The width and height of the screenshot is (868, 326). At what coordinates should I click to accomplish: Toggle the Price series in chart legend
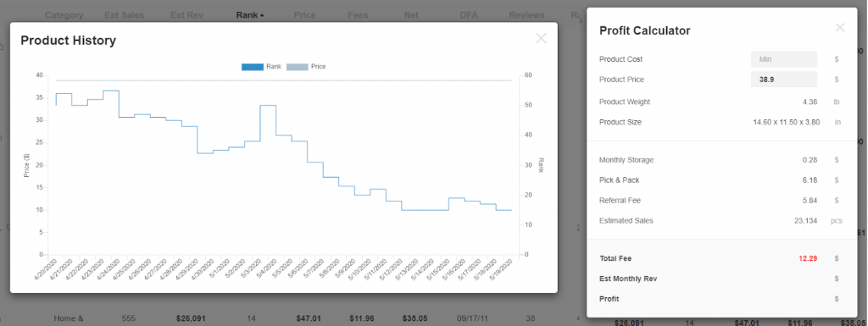click(306, 66)
